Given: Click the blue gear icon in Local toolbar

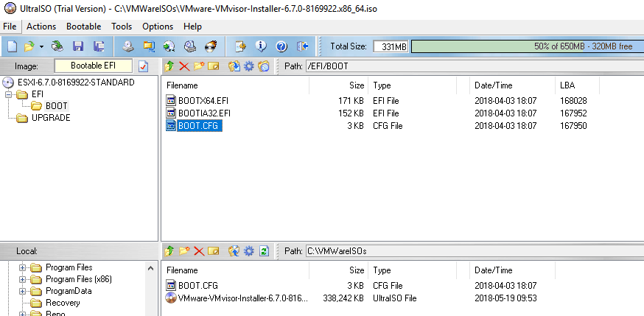Looking at the screenshot, I should (x=249, y=250).
